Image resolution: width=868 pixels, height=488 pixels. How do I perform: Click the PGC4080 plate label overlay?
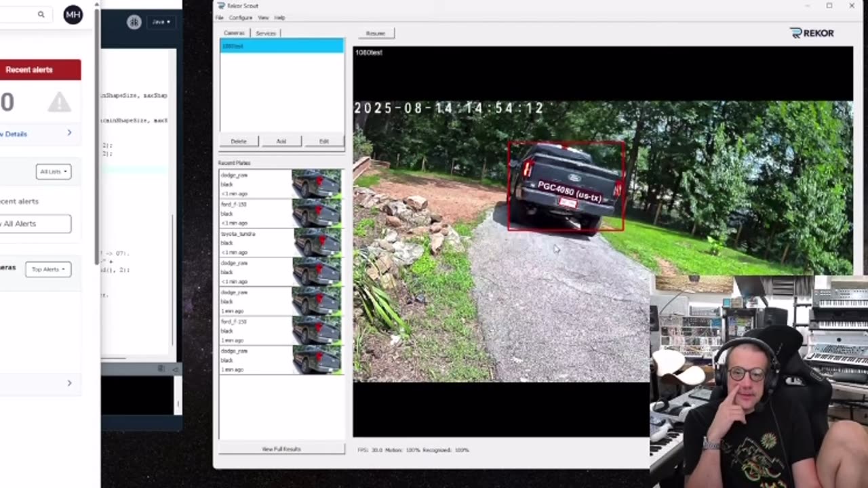tap(570, 191)
